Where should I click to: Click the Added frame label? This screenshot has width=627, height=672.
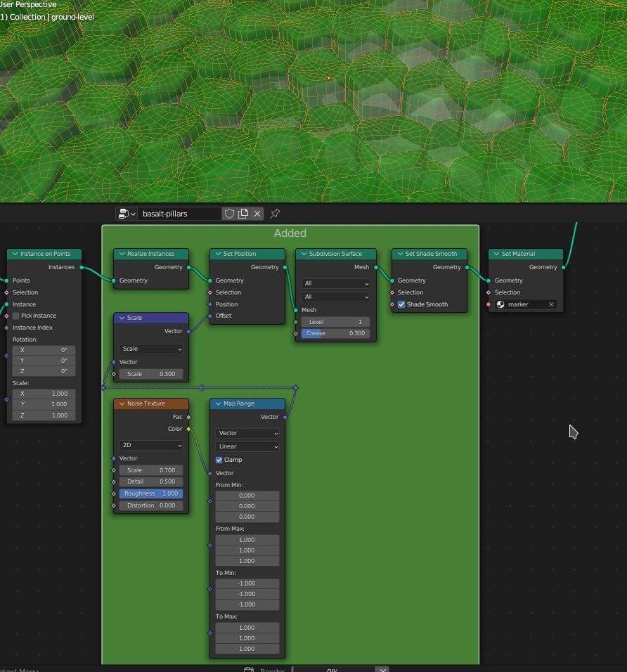pos(290,233)
